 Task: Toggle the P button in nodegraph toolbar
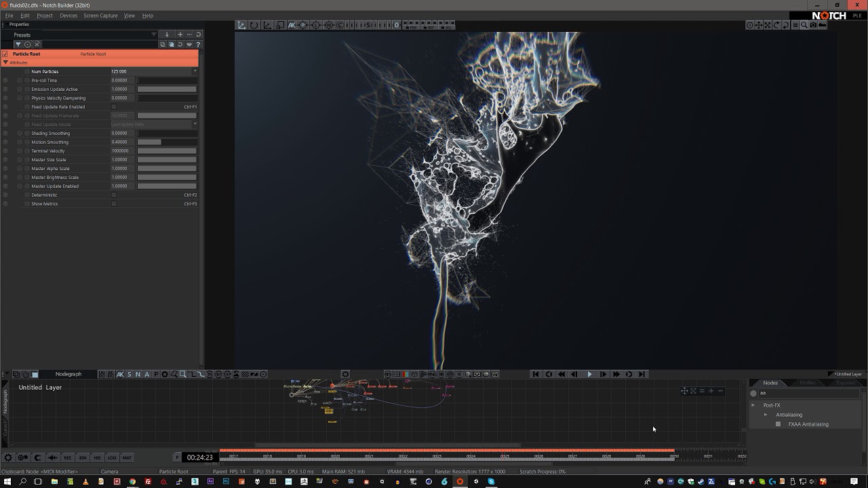156,374
